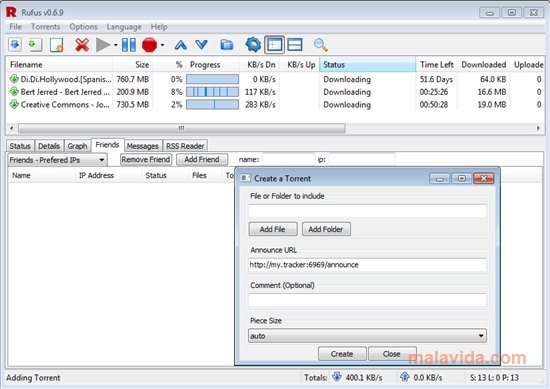The image size is (550, 389).
Task: Open the RSS Reader tab
Action: pos(185,146)
